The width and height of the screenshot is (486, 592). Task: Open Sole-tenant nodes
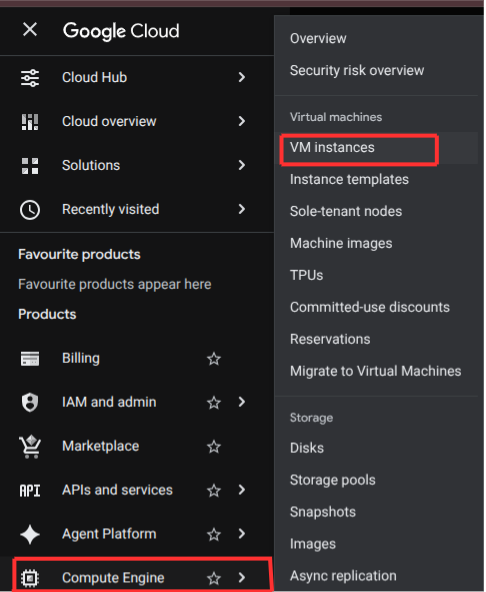click(x=346, y=211)
